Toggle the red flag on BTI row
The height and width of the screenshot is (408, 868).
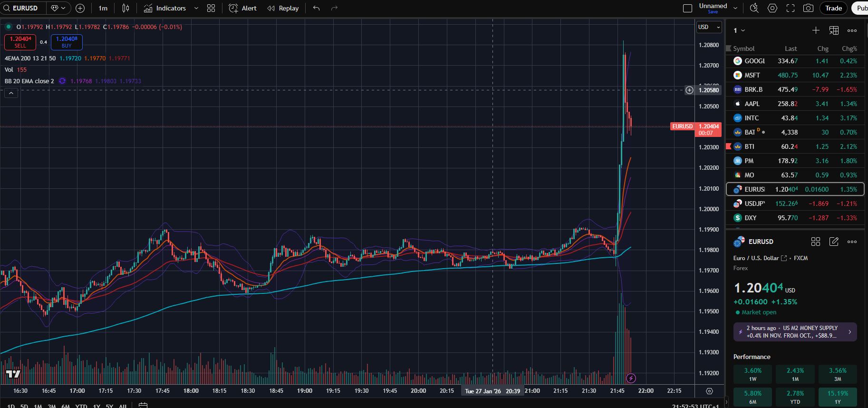coord(729,146)
